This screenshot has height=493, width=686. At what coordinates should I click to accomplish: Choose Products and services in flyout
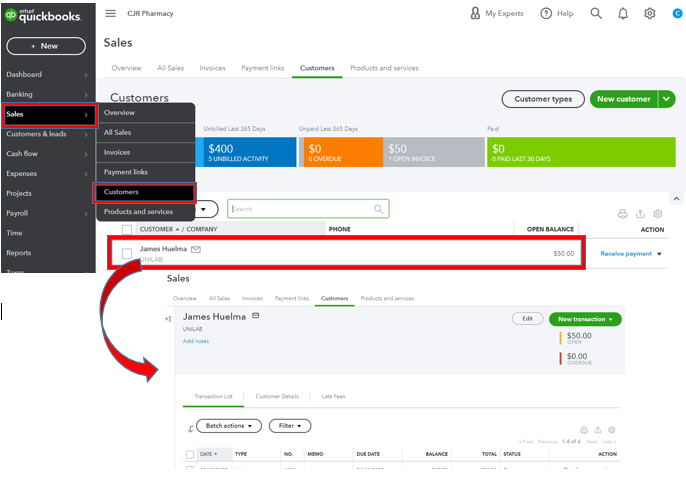point(146,212)
